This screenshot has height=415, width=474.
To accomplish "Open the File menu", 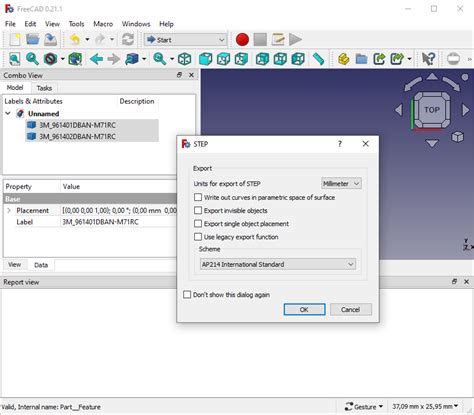I will pyautogui.click(x=10, y=24).
